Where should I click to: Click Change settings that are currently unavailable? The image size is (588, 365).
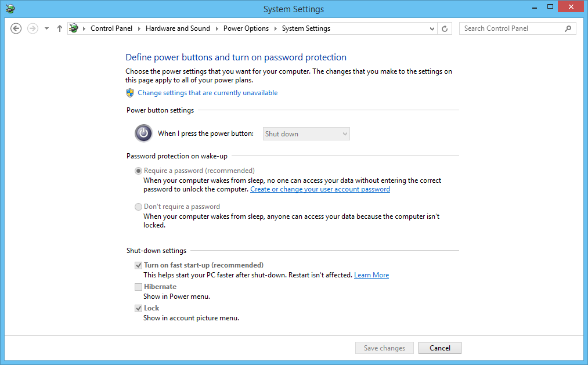coord(207,93)
